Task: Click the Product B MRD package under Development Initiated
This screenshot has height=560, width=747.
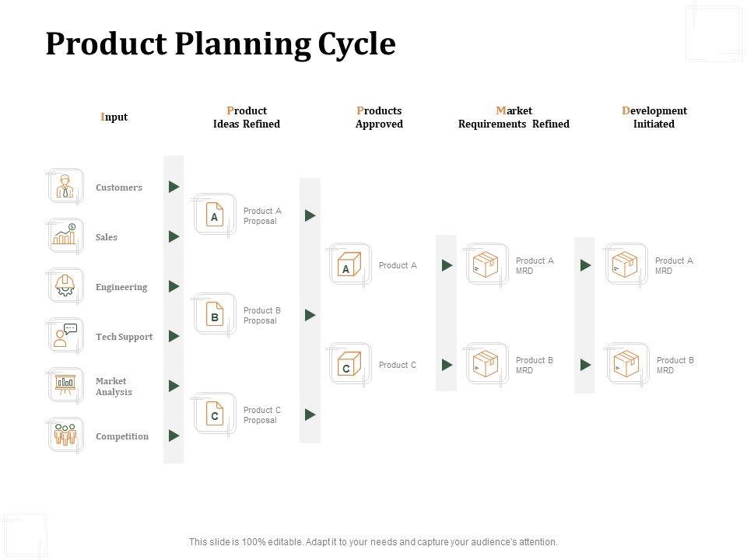Action: tap(626, 365)
